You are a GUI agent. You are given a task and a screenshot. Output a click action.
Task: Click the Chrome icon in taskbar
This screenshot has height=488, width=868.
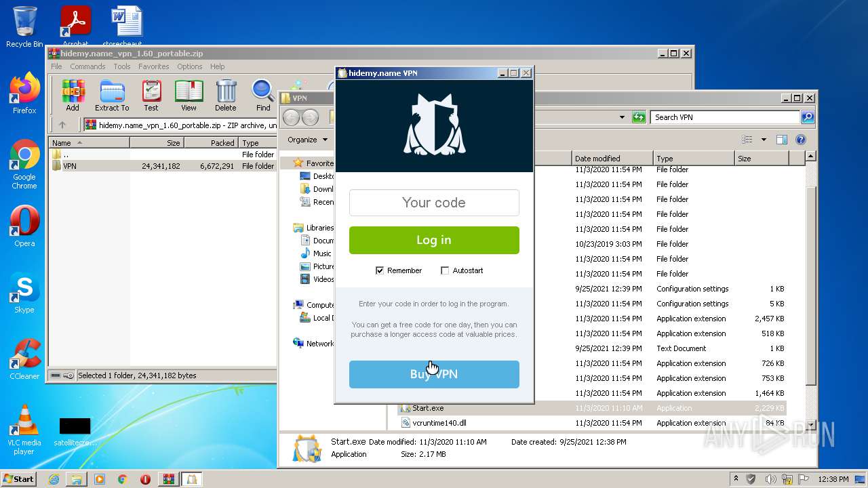tap(123, 479)
